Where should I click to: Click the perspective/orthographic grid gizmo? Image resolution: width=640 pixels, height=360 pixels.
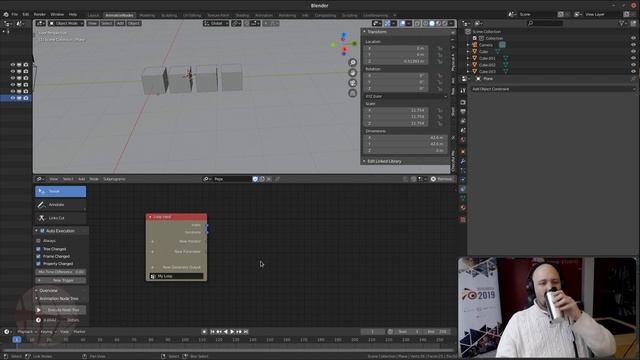point(353,93)
